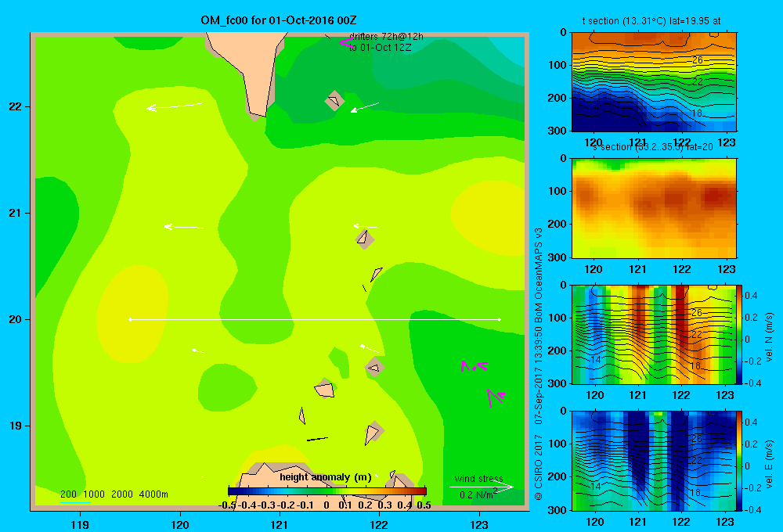783x532 pixels.
Task: Open the salinity section plot
Action: (654, 208)
